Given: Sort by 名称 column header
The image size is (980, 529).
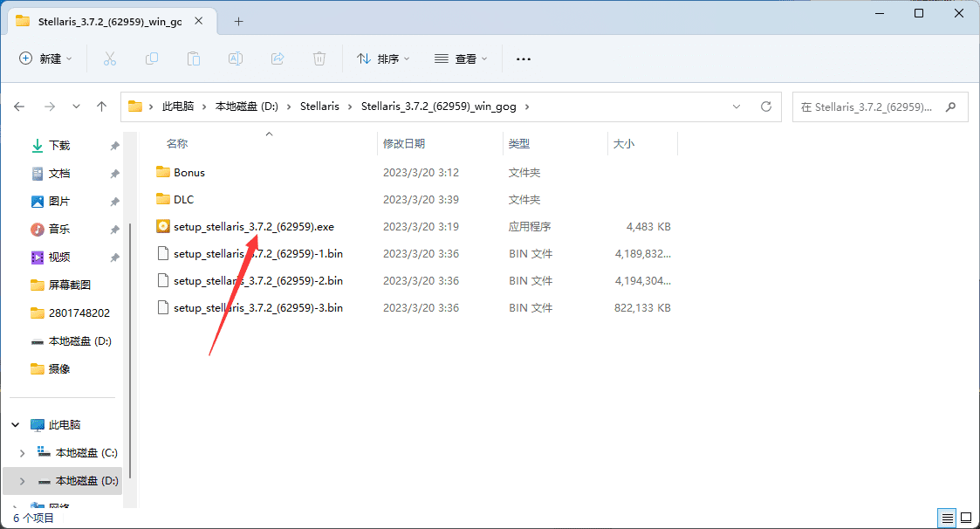Looking at the screenshot, I should click(x=177, y=144).
